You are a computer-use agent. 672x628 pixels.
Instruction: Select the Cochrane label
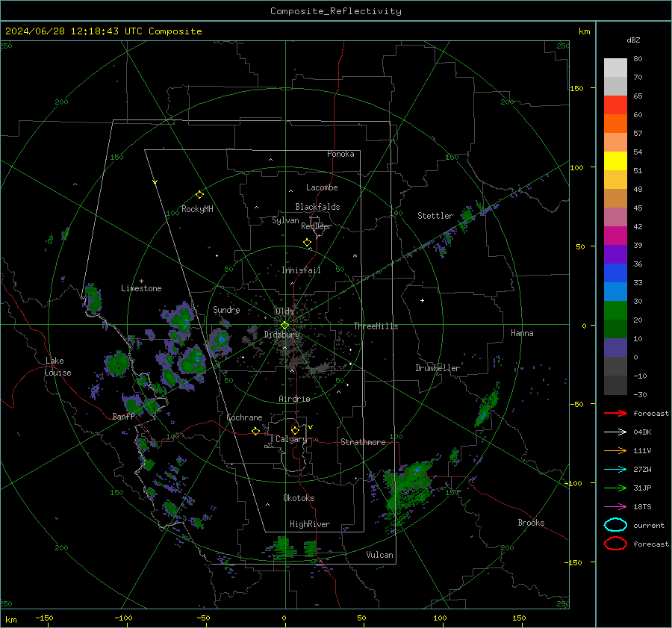click(244, 417)
